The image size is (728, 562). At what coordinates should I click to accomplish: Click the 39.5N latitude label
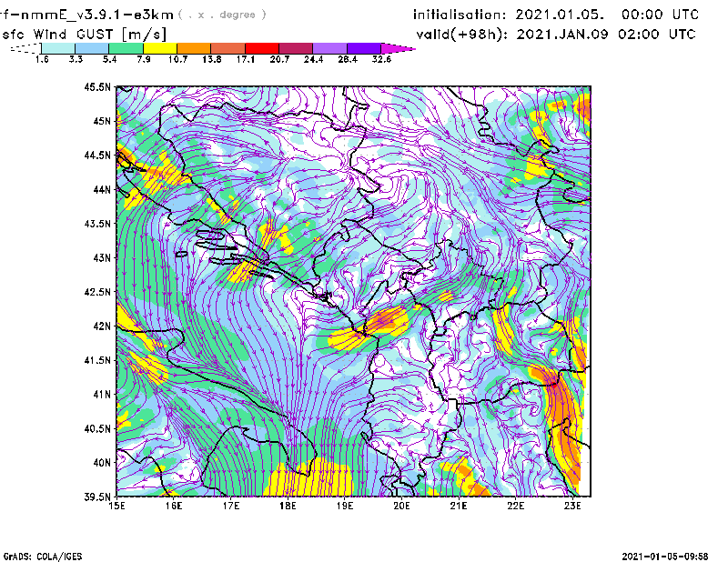point(97,497)
